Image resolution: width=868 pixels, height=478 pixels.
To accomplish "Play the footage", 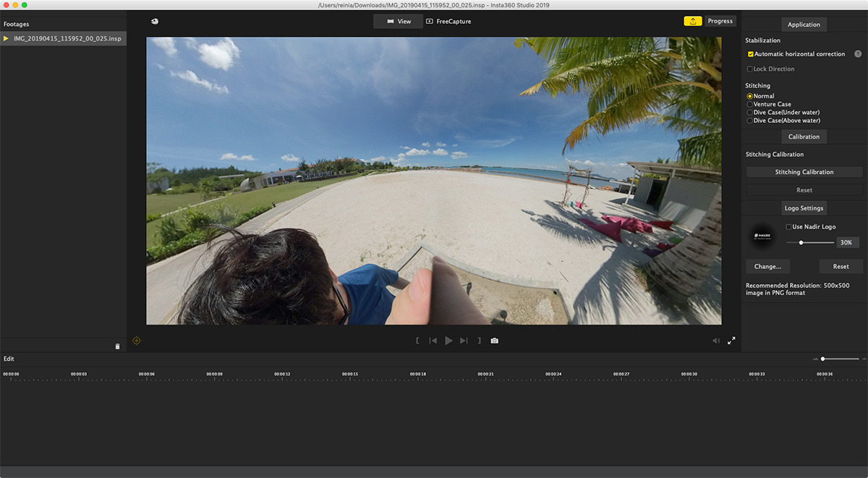I will 448,341.
